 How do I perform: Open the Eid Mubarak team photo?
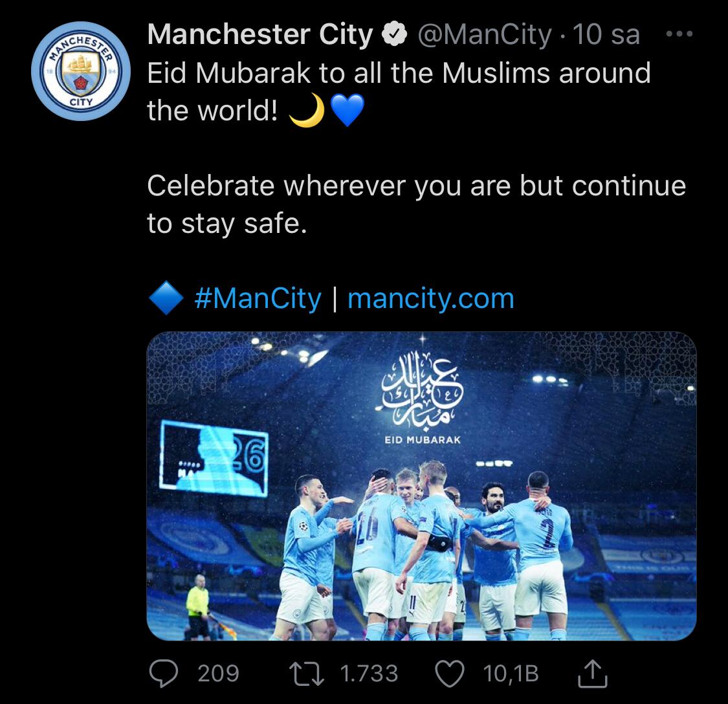(x=421, y=486)
